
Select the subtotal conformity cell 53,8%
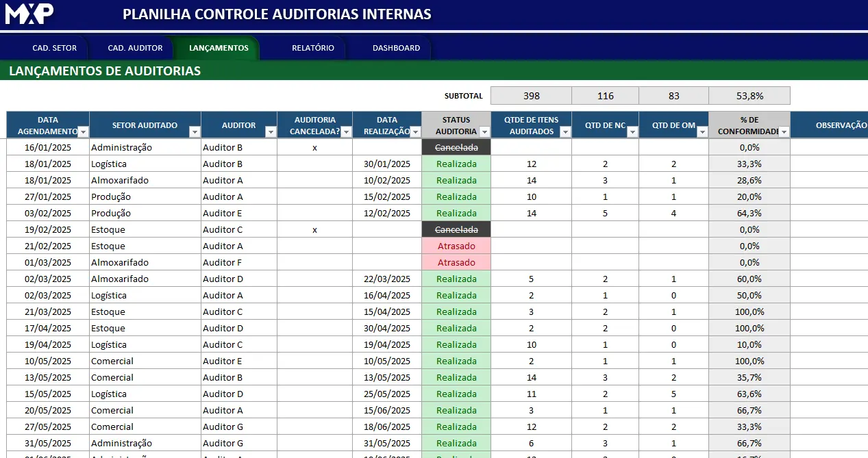(x=749, y=96)
